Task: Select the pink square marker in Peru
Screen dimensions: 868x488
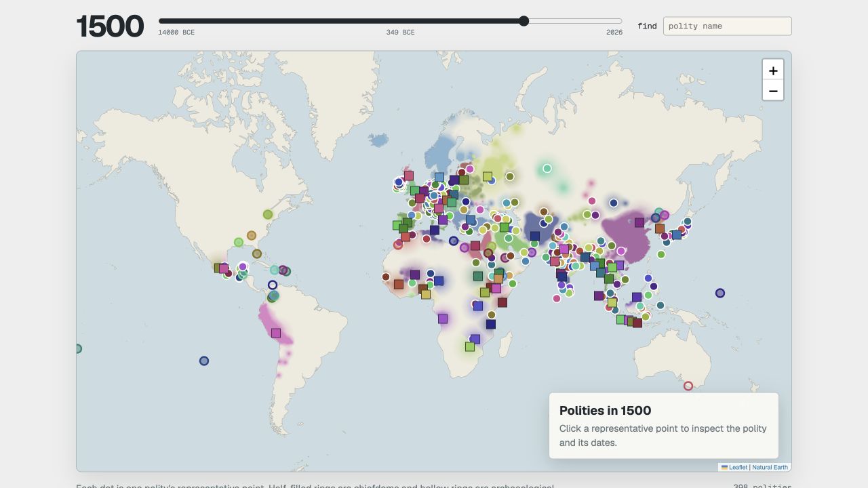Action: (276, 333)
